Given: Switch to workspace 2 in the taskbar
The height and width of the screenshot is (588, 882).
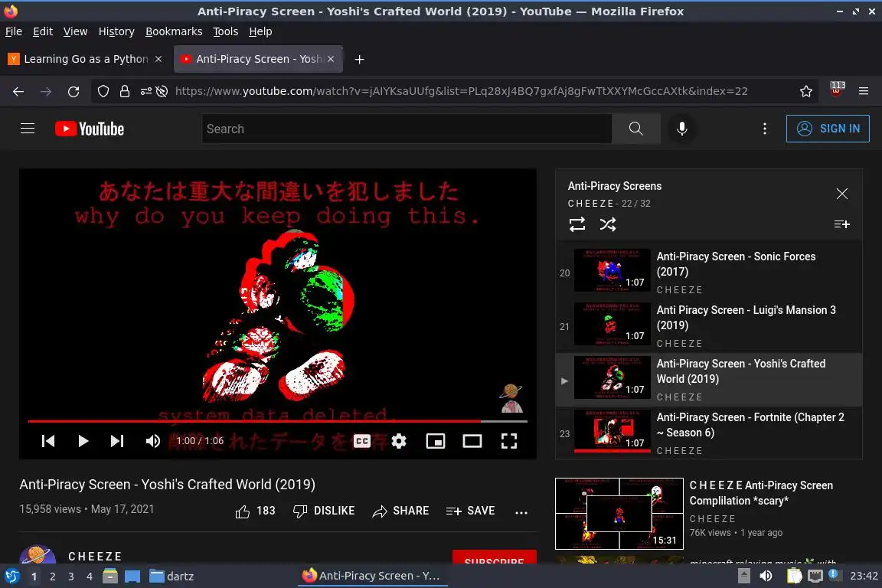Looking at the screenshot, I should point(52,577).
